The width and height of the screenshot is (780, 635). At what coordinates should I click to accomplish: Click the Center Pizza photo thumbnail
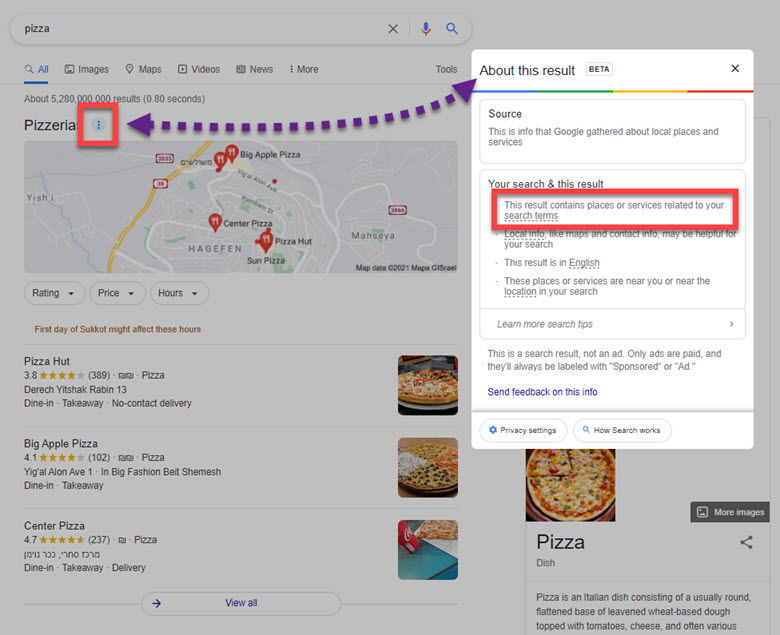coord(428,550)
